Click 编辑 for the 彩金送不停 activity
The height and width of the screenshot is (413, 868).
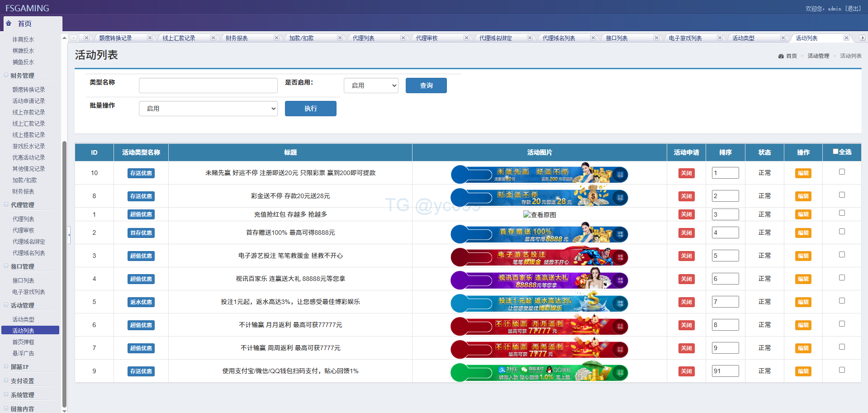pyautogui.click(x=803, y=196)
